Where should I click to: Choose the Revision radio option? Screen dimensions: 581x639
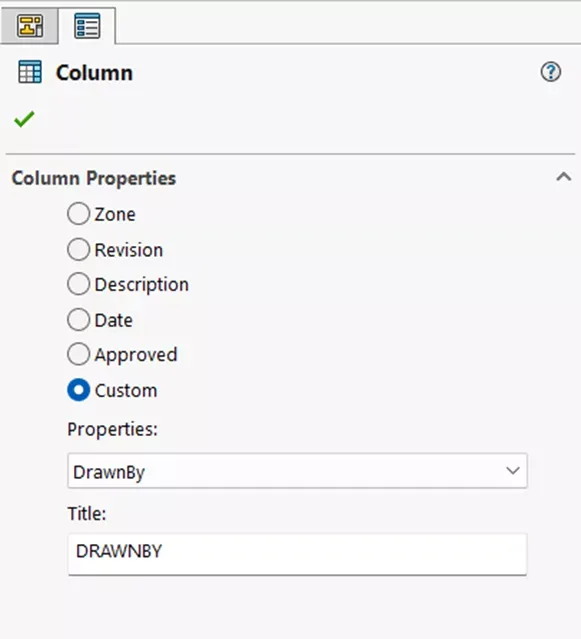point(78,249)
